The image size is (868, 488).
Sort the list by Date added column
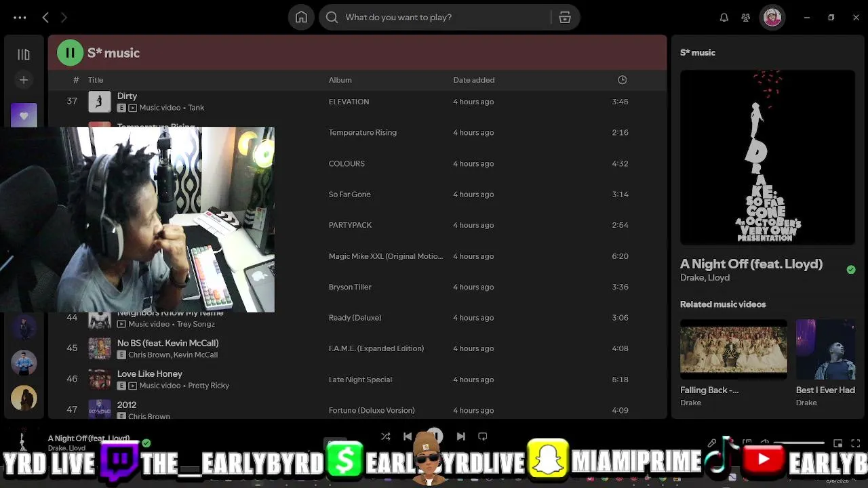[474, 80]
